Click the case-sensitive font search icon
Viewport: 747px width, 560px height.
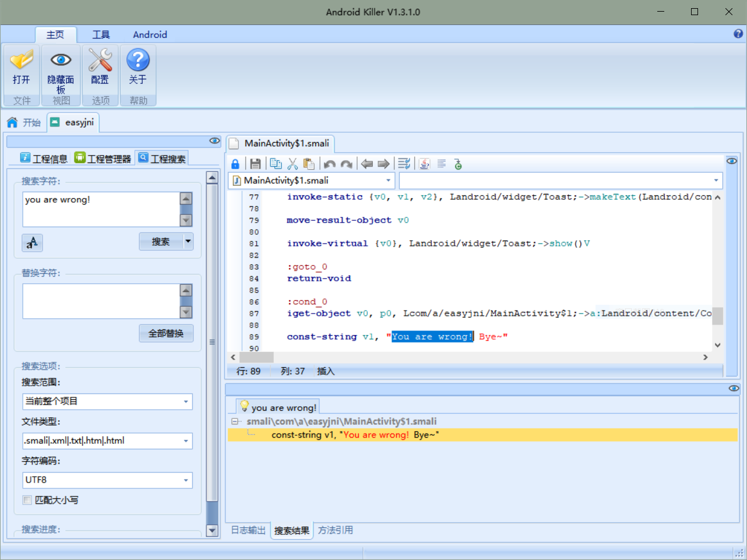point(32,242)
